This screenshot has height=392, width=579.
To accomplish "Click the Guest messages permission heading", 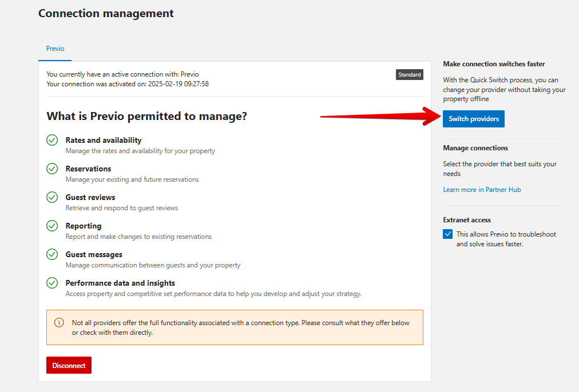I will (94, 254).
